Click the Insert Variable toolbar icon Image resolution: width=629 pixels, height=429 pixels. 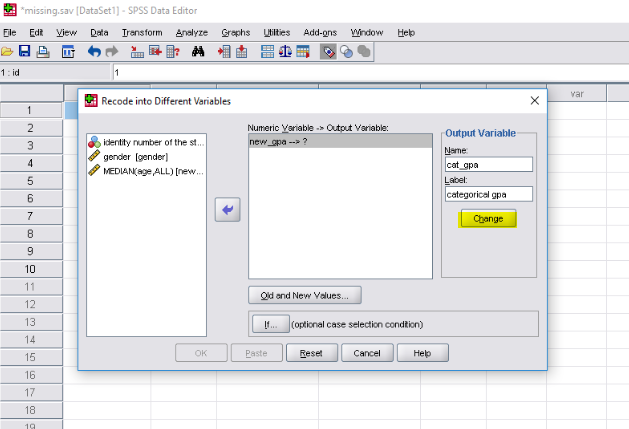tap(241, 52)
